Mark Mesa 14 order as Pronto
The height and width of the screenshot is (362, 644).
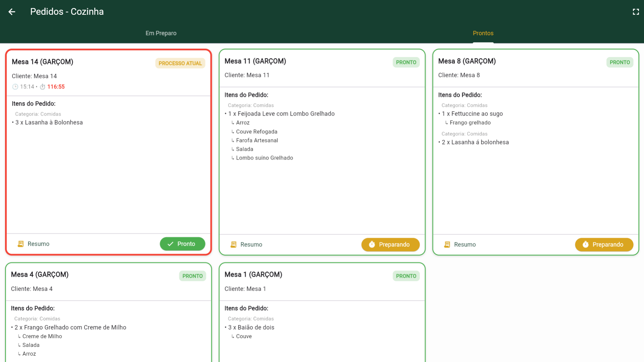coord(182,244)
